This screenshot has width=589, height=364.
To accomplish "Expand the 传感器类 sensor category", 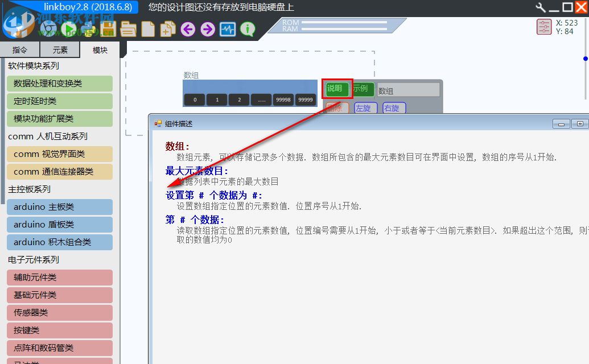I will (59, 312).
